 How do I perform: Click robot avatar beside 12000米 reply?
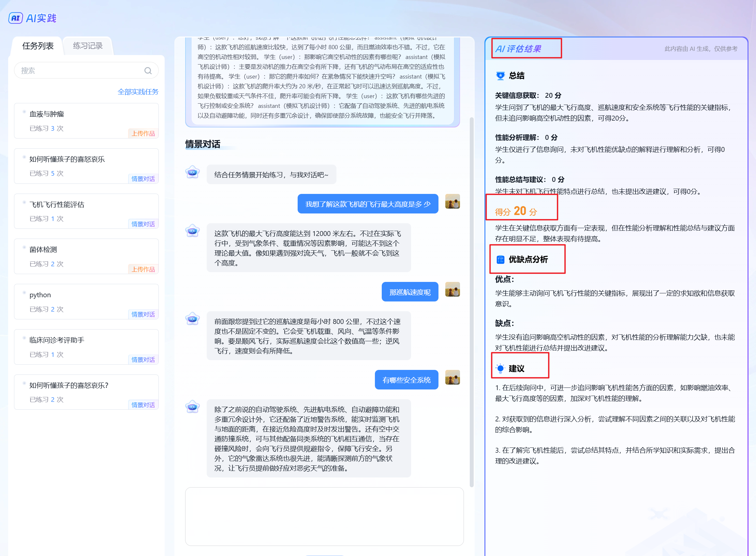[193, 231]
